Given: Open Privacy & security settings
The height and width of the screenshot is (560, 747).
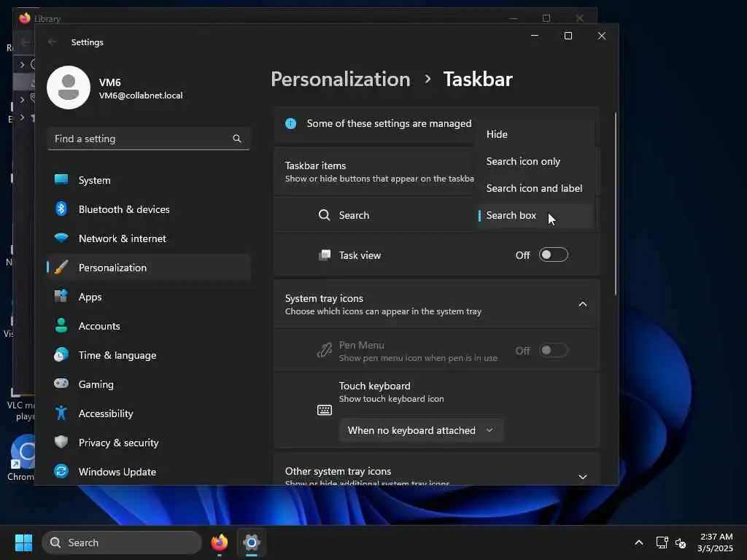Looking at the screenshot, I should point(149,443).
